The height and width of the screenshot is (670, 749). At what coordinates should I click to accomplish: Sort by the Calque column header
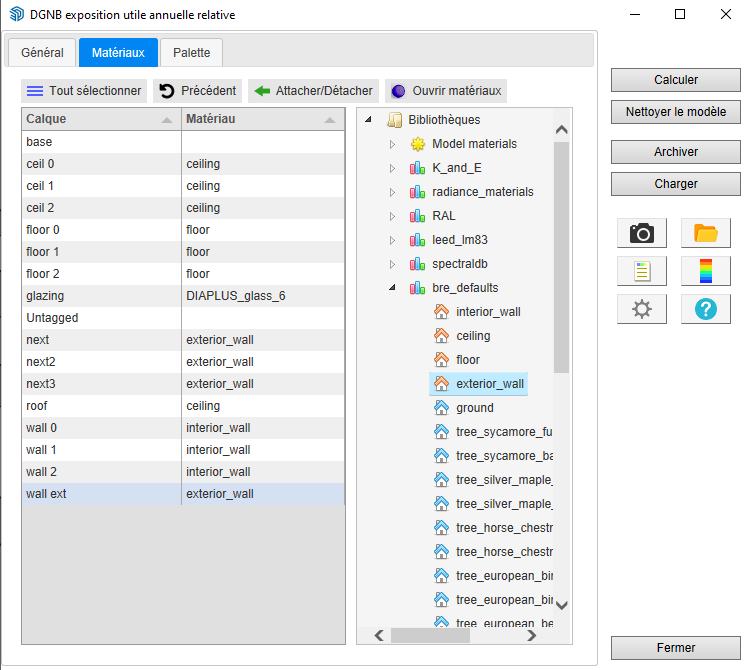(x=101, y=119)
